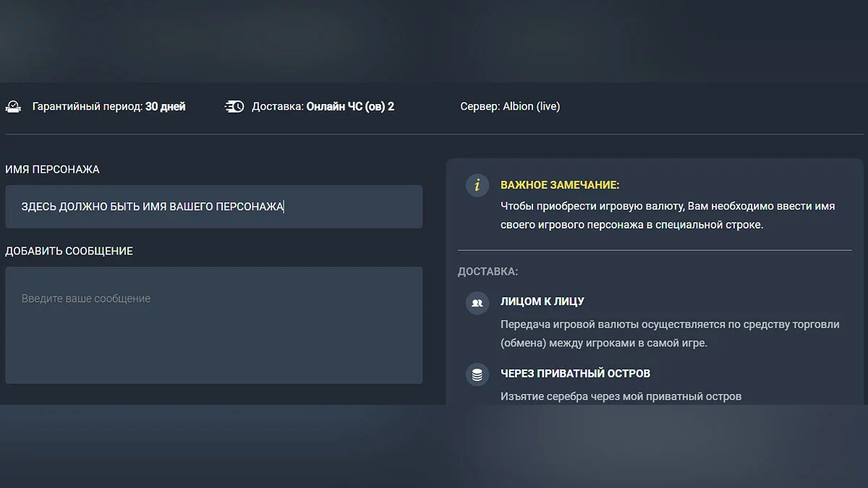Click the coins stack icon beside ЧЕРЕЗ ПРИВАТНЫЙ ОСТРОВ
This screenshot has width=868, height=488.
tap(477, 374)
